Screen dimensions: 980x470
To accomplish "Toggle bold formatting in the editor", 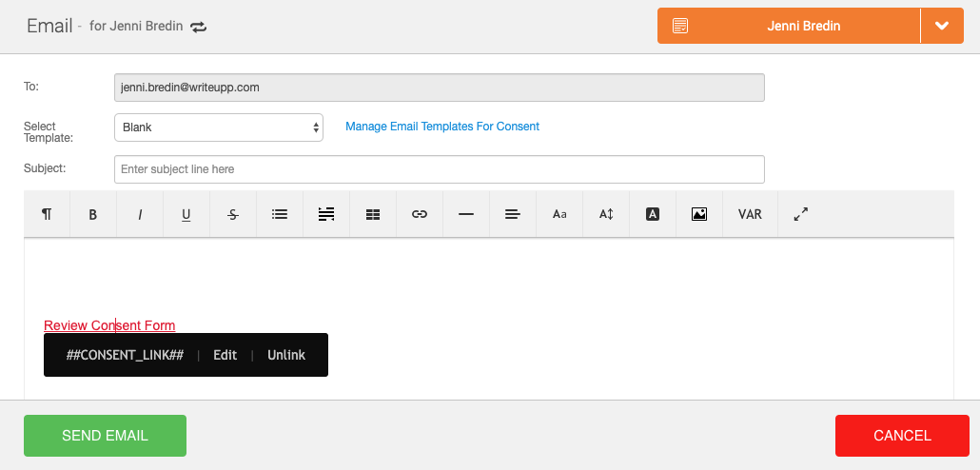I will point(93,214).
